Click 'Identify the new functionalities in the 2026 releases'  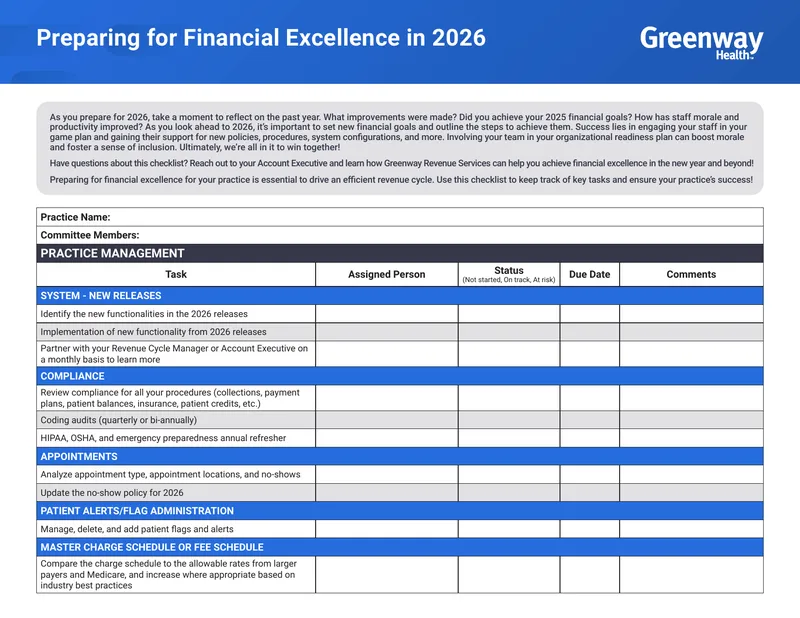click(144, 314)
